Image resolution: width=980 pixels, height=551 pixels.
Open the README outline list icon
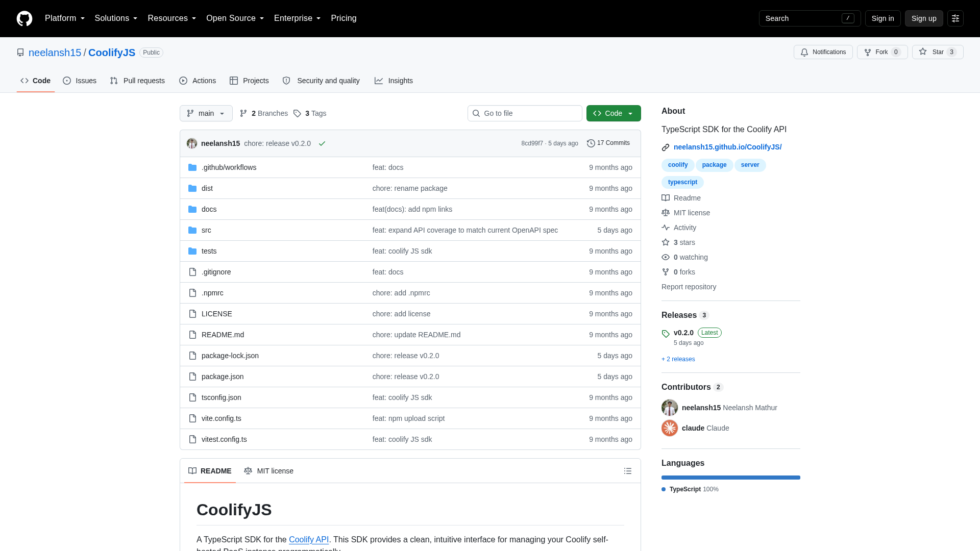(x=628, y=471)
